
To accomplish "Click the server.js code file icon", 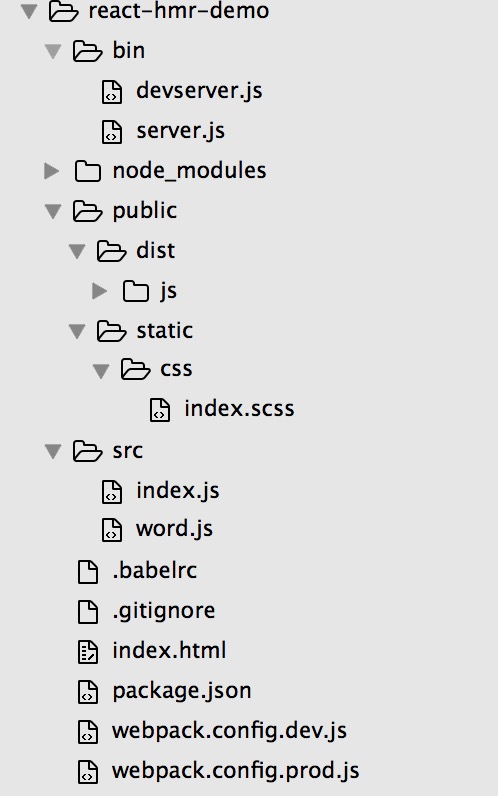I will coord(112,132).
